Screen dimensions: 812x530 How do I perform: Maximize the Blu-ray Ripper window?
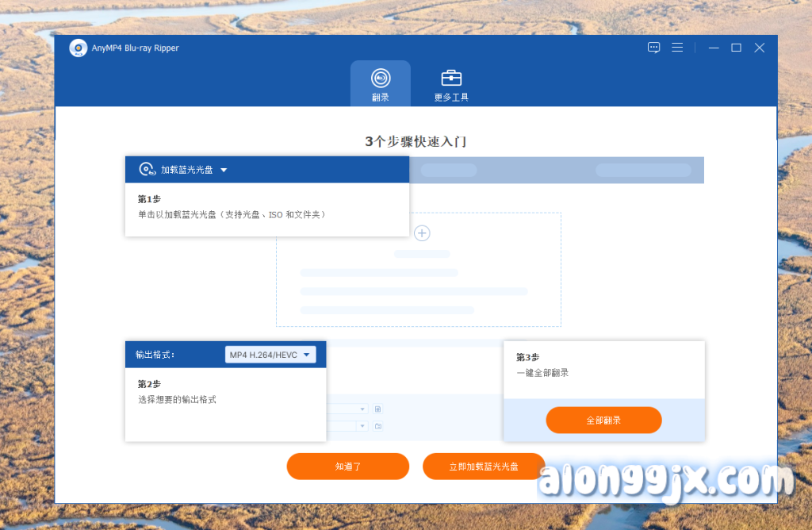coord(736,48)
